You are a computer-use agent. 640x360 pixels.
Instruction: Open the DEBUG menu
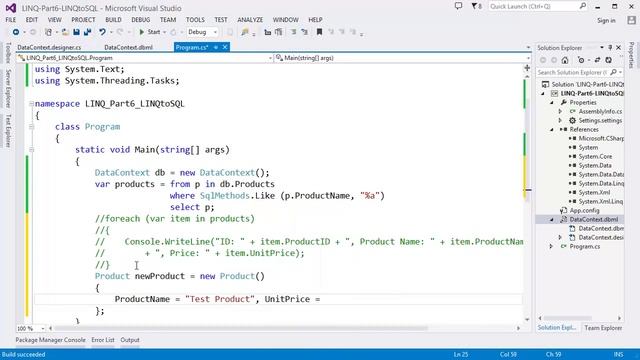[x=141, y=20]
